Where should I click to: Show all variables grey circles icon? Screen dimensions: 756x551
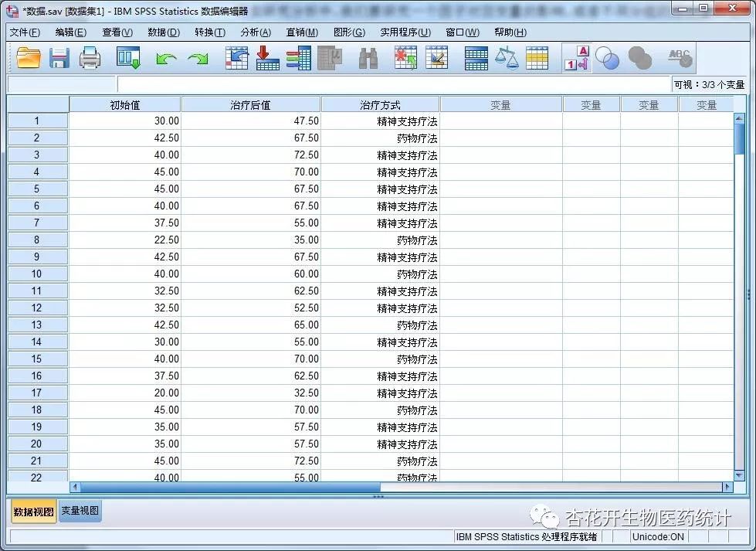640,58
